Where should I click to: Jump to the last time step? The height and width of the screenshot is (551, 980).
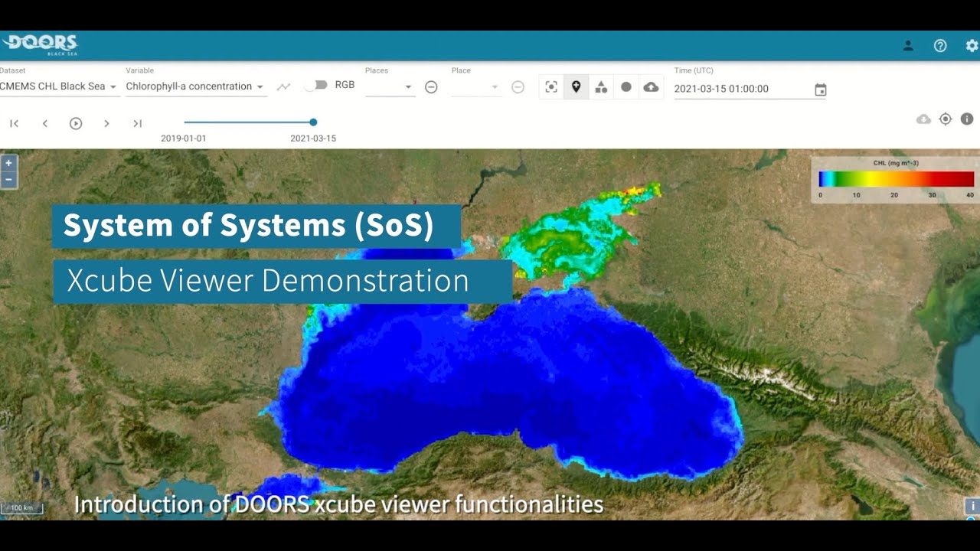[137, 123]
